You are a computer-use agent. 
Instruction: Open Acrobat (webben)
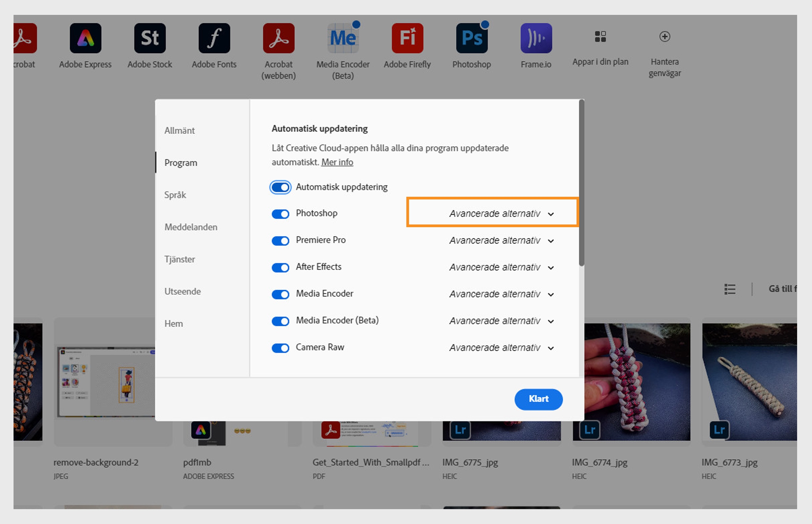pyautogui.click(x=278, y=38)
